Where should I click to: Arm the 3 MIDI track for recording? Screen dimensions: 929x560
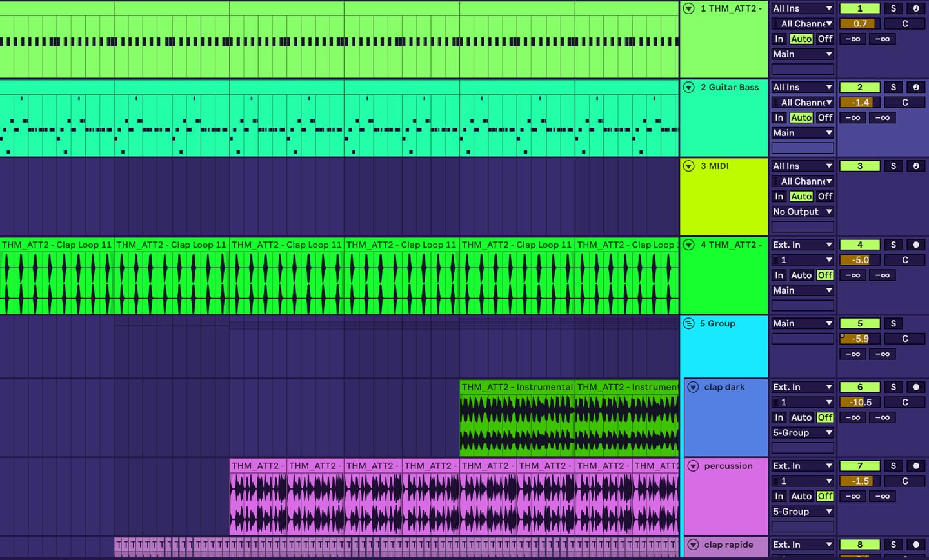[915, 166]
